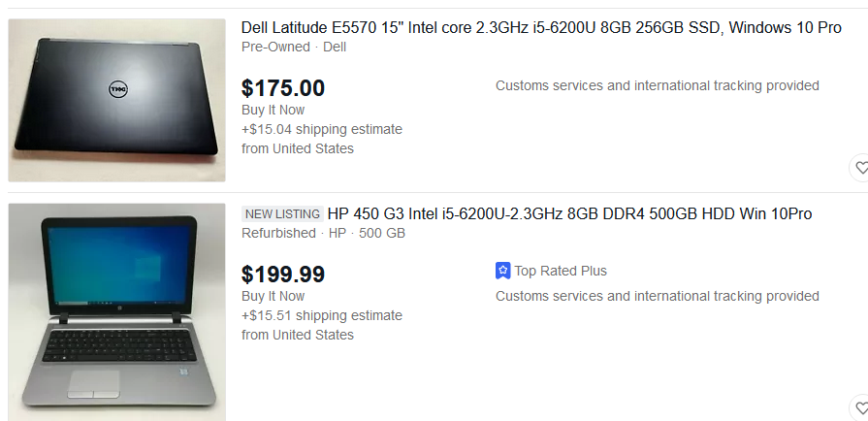
Task: Click Buy It Now under the $175.00 price
Action: pyautogui.click(x=273, y=110)
